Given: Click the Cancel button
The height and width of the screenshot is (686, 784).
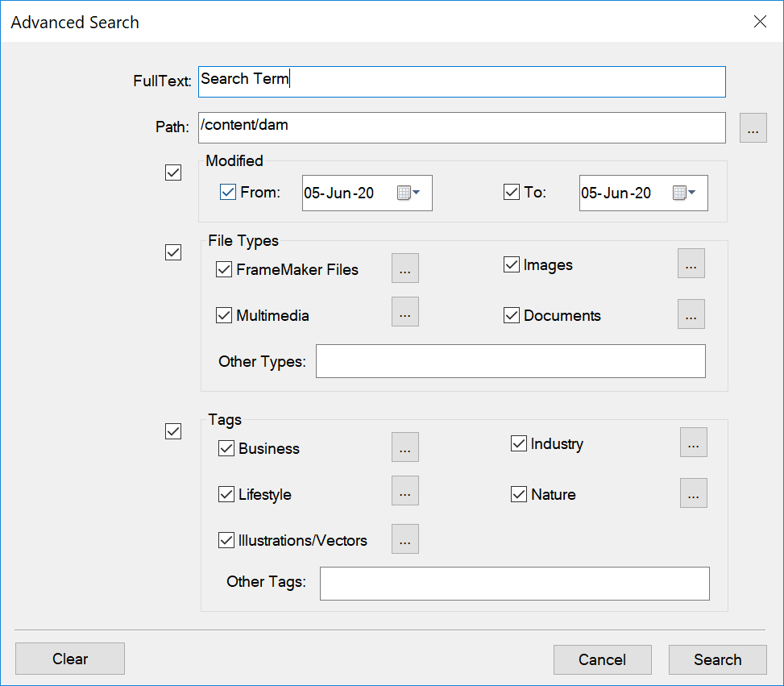Looking at the screenshot, I should click(x=603, y=660).
